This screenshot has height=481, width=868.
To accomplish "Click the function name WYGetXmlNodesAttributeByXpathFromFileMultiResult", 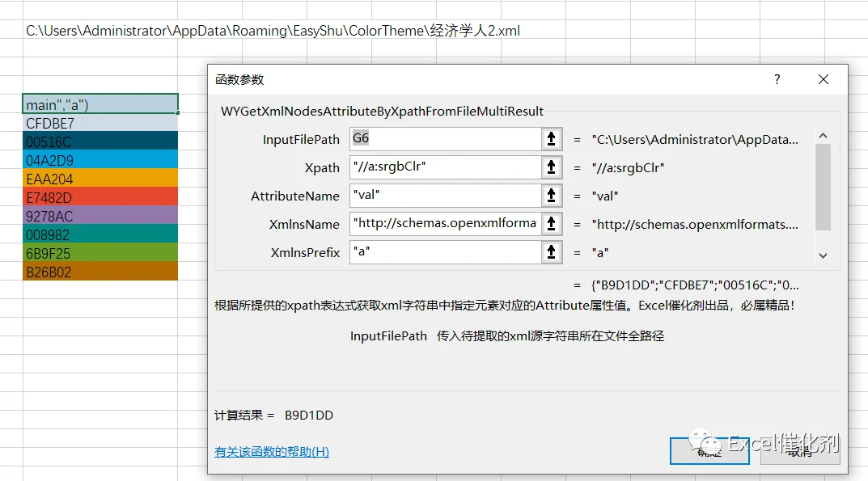I will coord(382,112).
